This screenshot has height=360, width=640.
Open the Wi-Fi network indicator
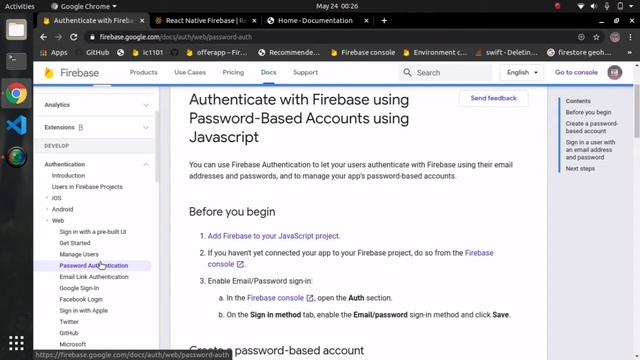click(580, 6)
